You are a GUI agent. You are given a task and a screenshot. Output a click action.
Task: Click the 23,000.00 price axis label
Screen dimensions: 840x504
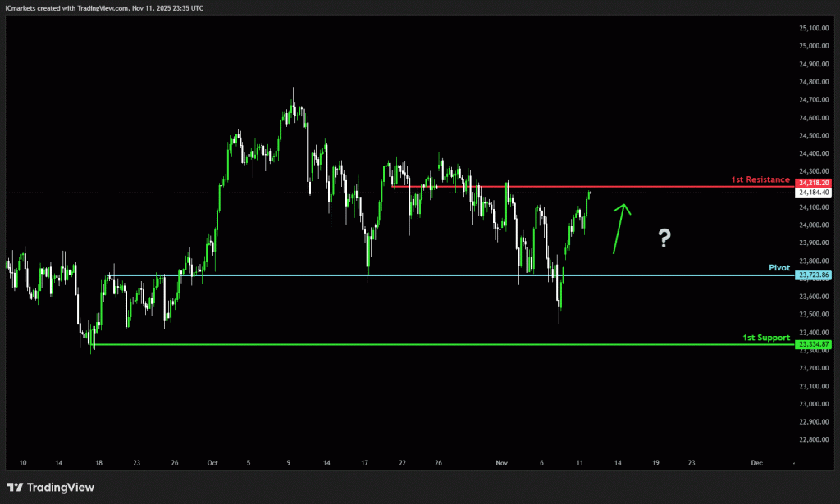click(814, 404)
